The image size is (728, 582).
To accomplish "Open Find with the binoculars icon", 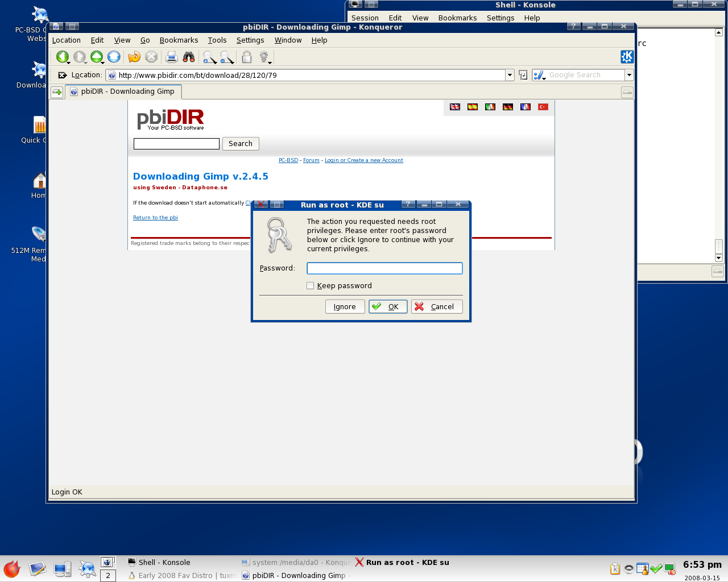I will [189, 57].
